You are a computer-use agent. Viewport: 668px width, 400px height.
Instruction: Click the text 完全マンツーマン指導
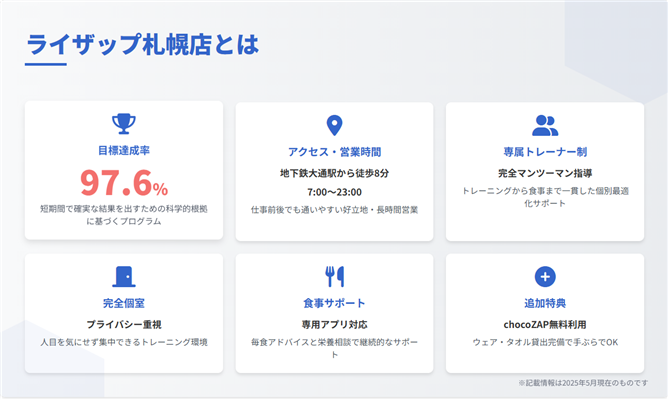(545, 173)
